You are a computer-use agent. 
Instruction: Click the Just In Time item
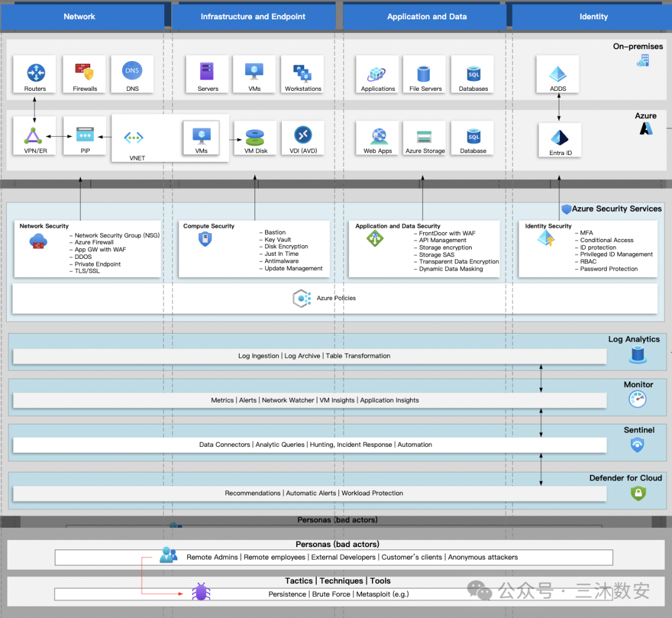[282, 254]
